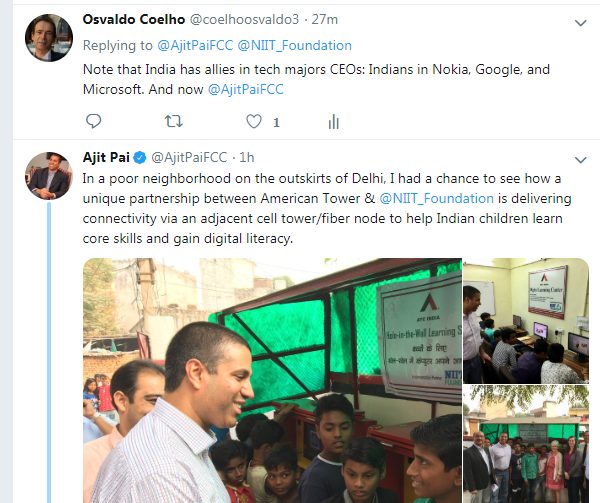The height and width of the screenshot is (503, 600).
Task: Open classroom computer lab photo thumbnail
Action: [x=526, y=321]
